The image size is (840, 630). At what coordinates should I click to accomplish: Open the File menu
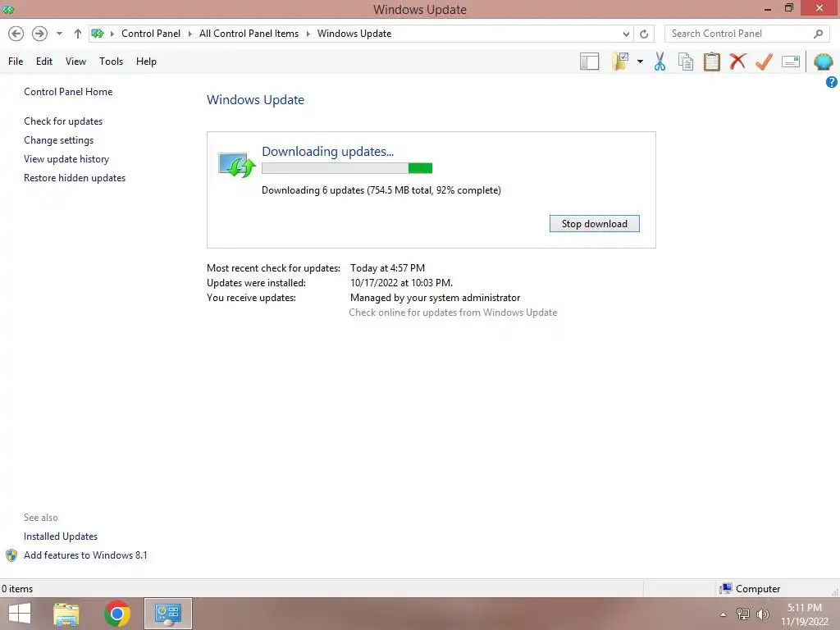click(16, 61)
